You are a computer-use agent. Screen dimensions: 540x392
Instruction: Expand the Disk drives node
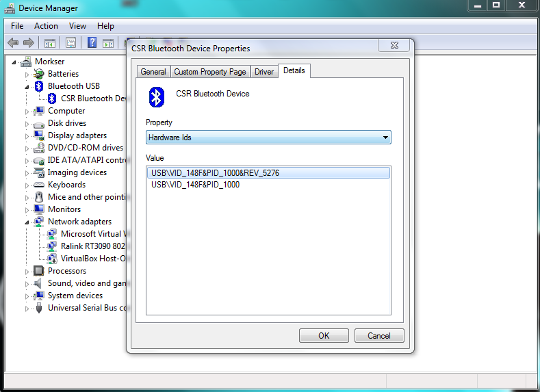coord(27,124)
